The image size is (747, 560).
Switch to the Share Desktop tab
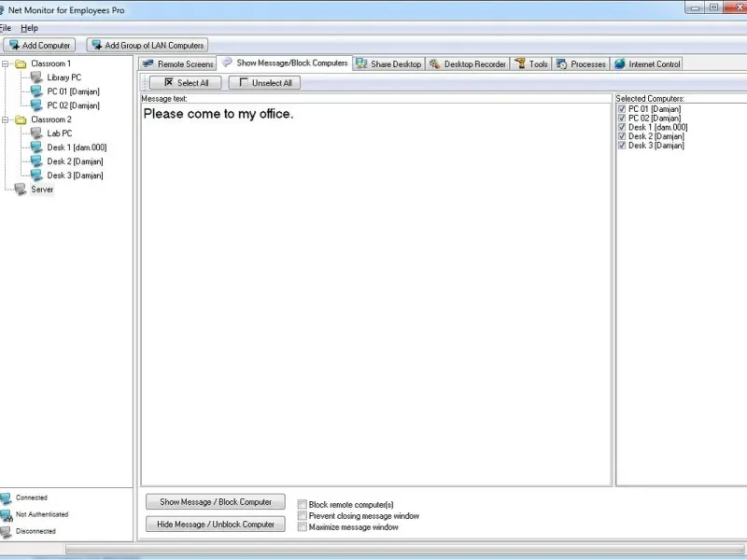(388, 63)
